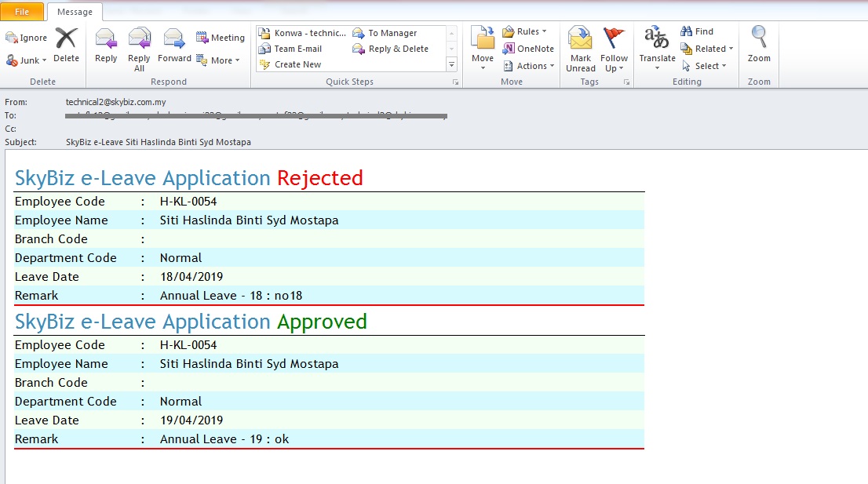Open the File tab
The height and width of the screenshot is (484, 868).
coord(22,12)
